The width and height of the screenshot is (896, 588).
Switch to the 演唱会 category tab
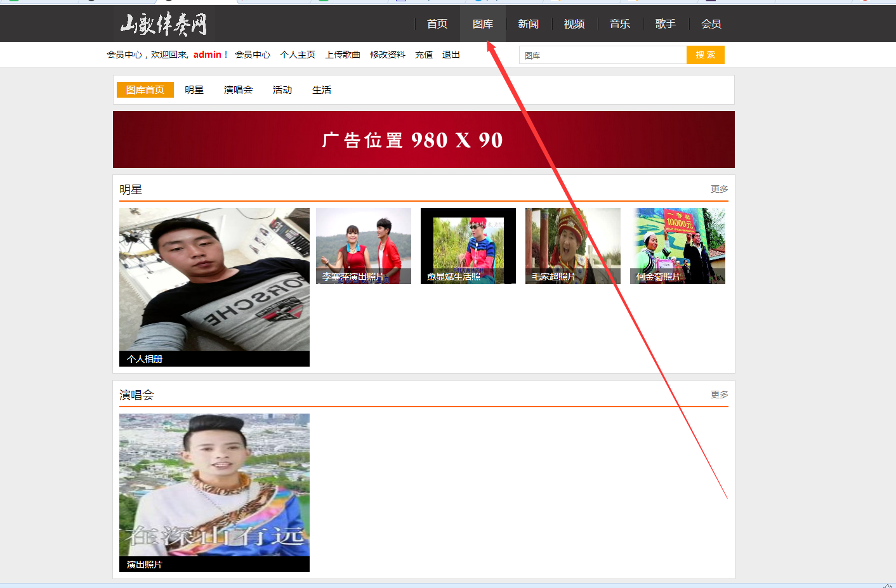click(x=238, y=90)
